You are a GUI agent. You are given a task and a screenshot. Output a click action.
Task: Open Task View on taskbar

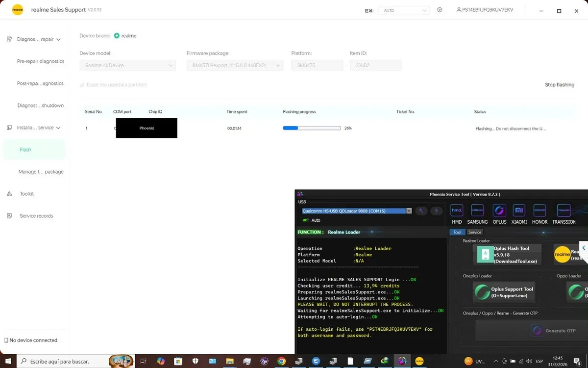pyautogui.click(x=143, y=361)
